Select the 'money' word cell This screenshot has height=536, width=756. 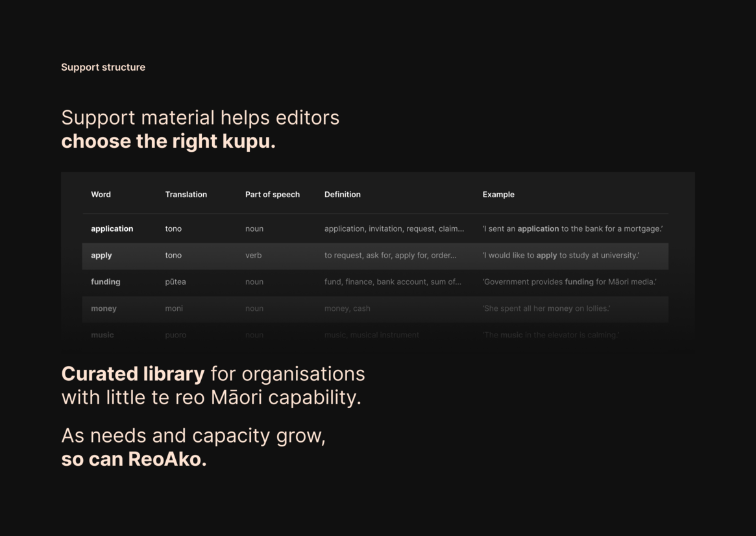click(x=104, y=309)
